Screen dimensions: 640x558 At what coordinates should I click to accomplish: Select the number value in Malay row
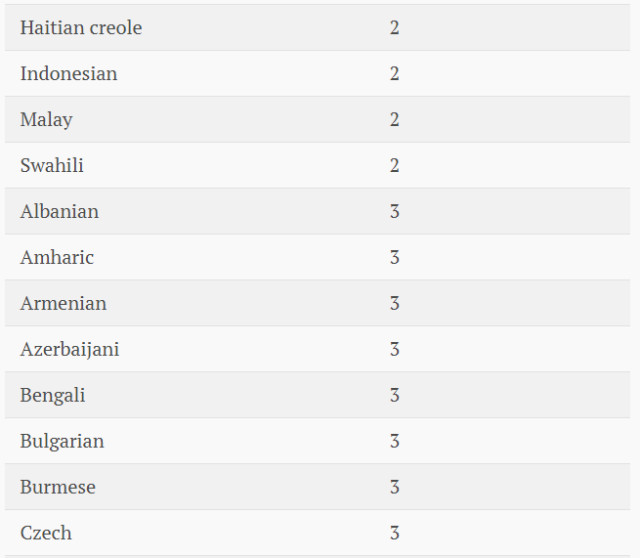[395, 120]
